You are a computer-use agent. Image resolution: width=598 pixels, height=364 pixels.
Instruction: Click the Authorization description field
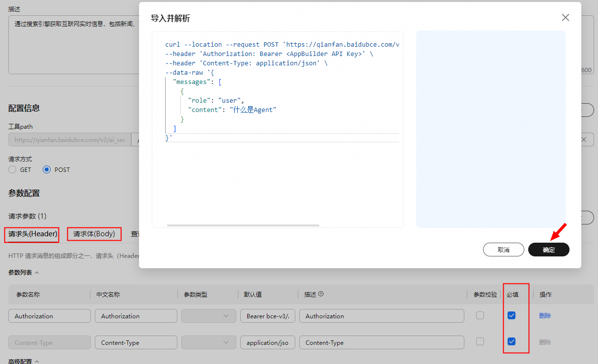click(x=382, y=316)
